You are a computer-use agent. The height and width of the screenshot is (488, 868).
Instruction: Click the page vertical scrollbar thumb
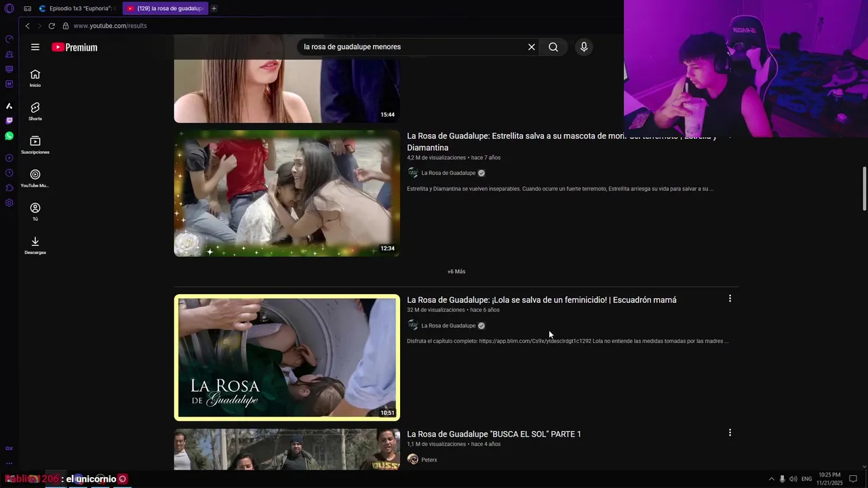click(864, 189)
